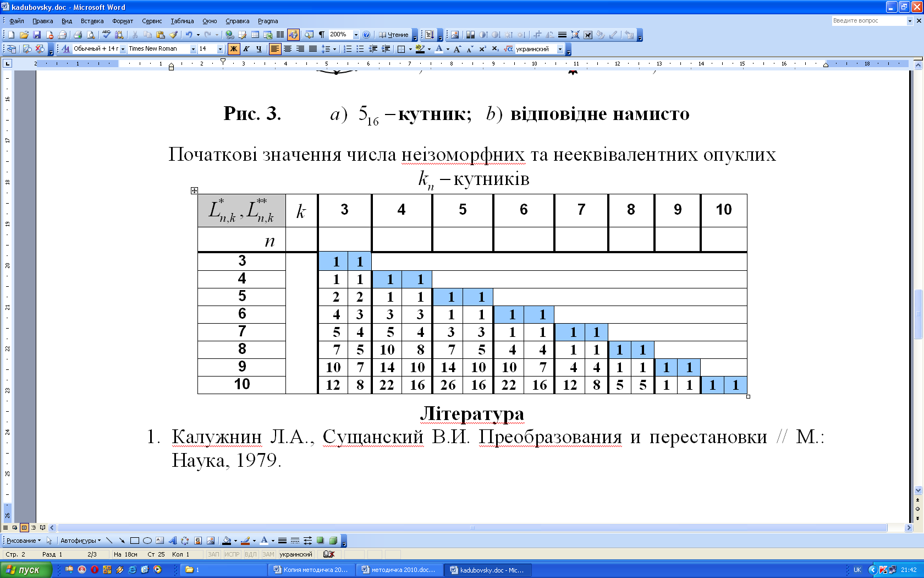Insert a table from the toolbar
The width and height of the screenshot is (924, 578).
[x=255, y=35]
